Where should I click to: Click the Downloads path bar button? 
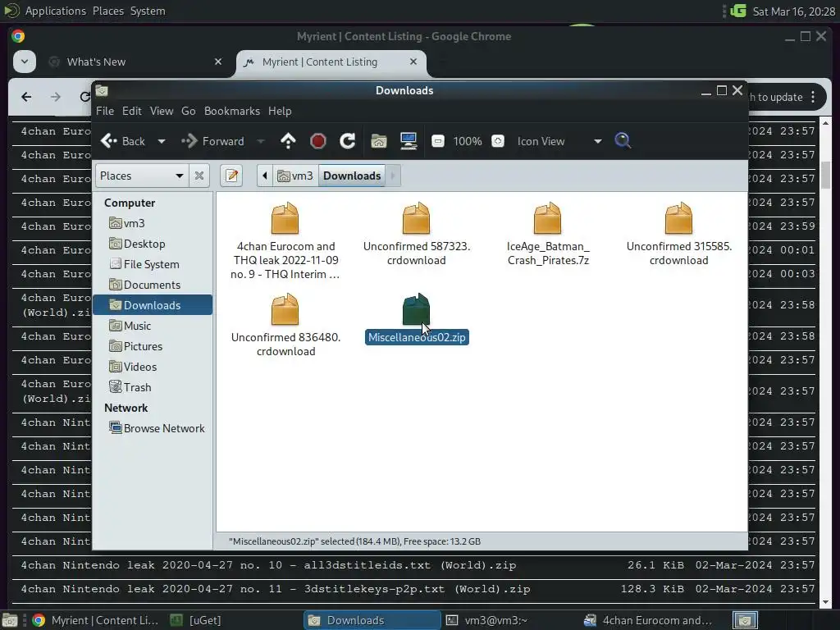pyautogui.click(x=352, y=176)
